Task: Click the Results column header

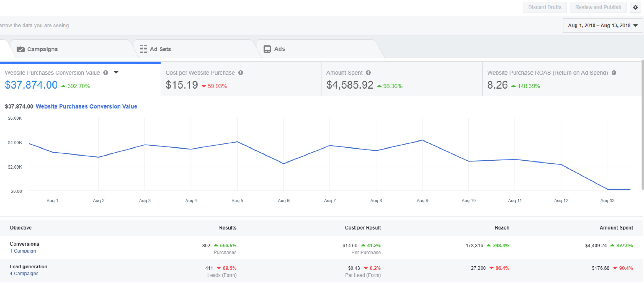Action: click(228, 228)
